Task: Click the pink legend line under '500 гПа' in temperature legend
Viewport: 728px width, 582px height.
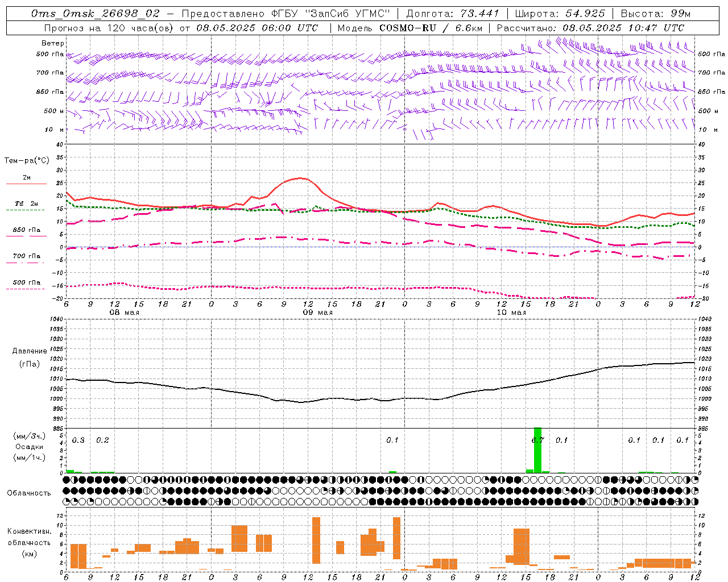Action: (x=25, y=289)
